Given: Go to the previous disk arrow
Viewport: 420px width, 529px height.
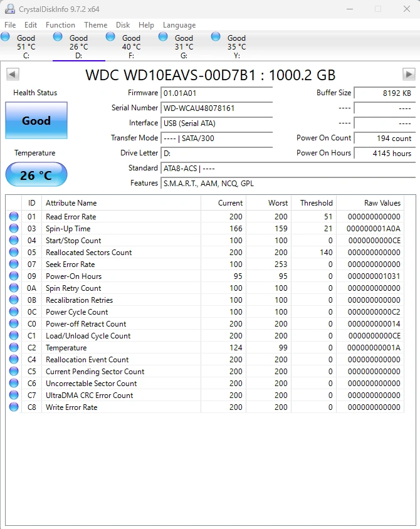Looking at the screenshot, I should (x=12, y=75).
